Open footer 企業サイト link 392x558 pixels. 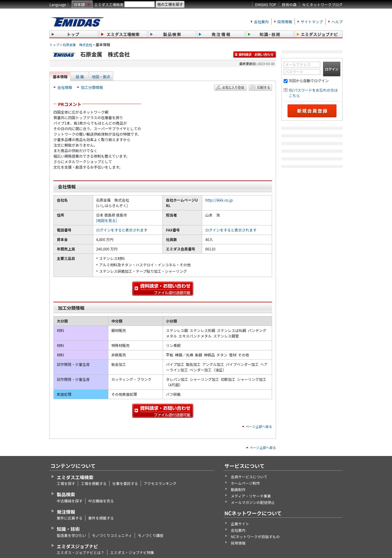240,524
